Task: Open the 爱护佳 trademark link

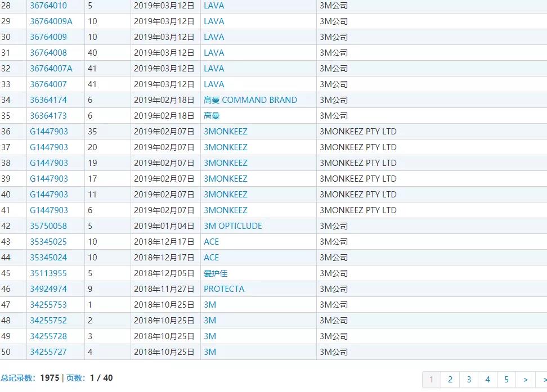Action: [216, 273]
